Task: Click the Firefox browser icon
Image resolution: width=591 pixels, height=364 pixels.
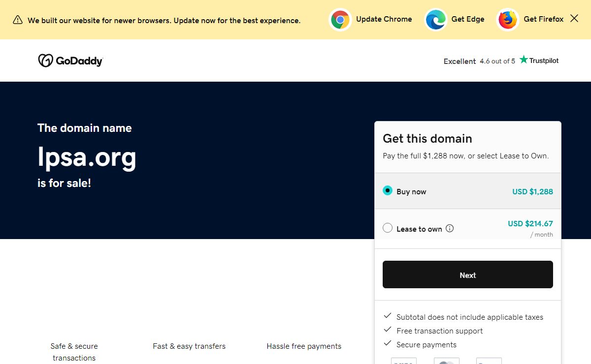Action: pos(508,20)
